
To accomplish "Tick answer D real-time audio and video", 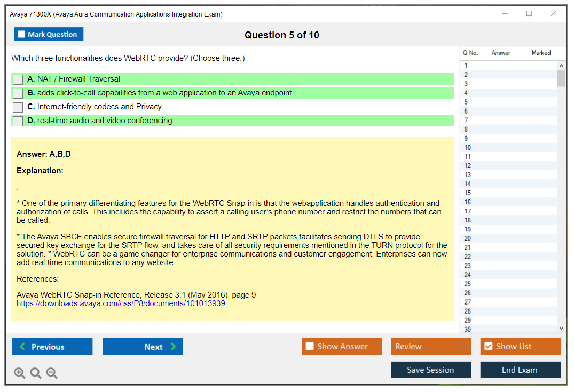I will [x=18, y=121].
